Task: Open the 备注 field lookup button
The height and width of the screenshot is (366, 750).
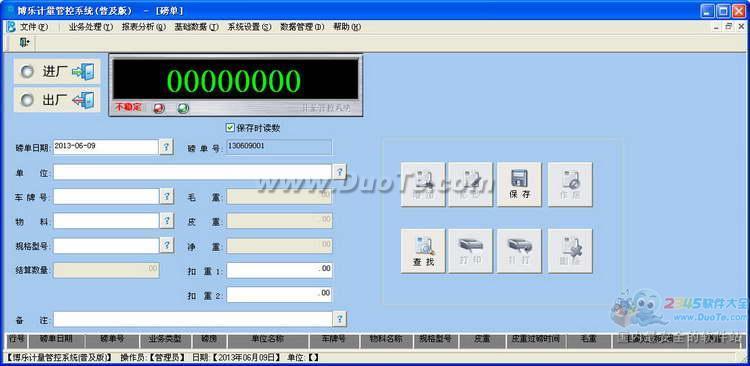Action: point(340,319)
